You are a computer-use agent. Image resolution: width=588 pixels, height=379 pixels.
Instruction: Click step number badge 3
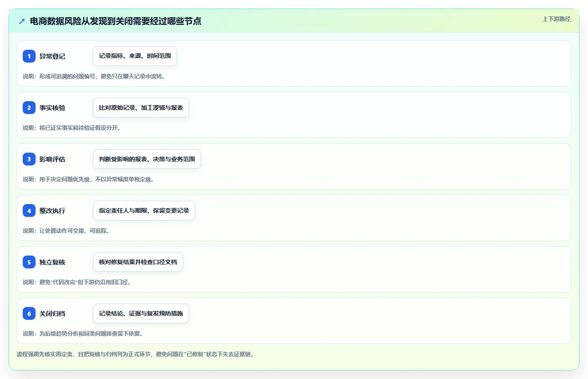click(x=29, y=159)
